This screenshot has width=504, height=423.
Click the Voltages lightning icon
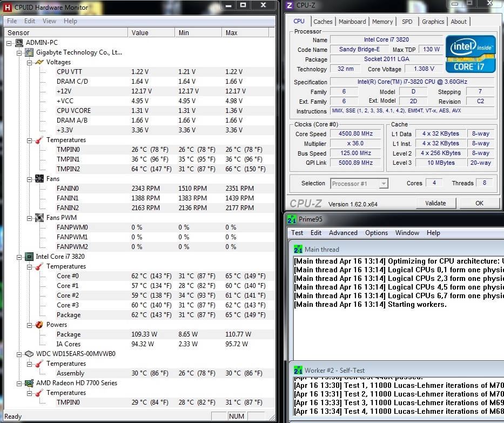tap(39, 62)
